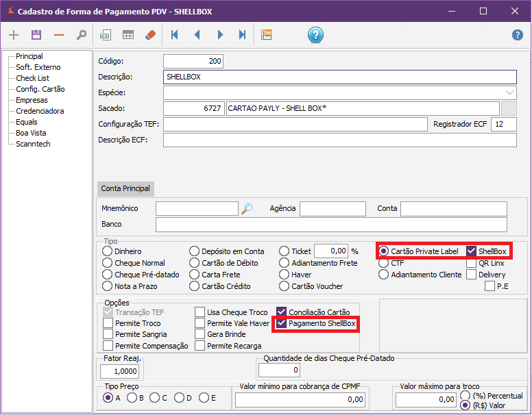
Task: Search Mnemônico with the magnifier icon
Action: point(247,209)
